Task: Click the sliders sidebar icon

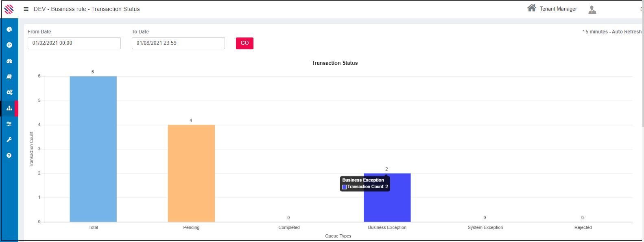Action: [9, 124]
